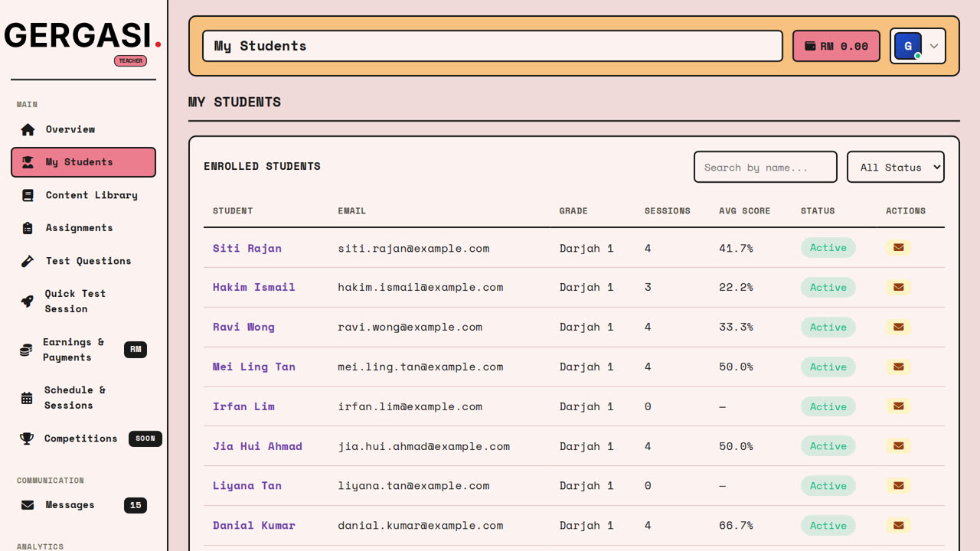Click the Competitions trophy icon

click(x=27, y=439)
